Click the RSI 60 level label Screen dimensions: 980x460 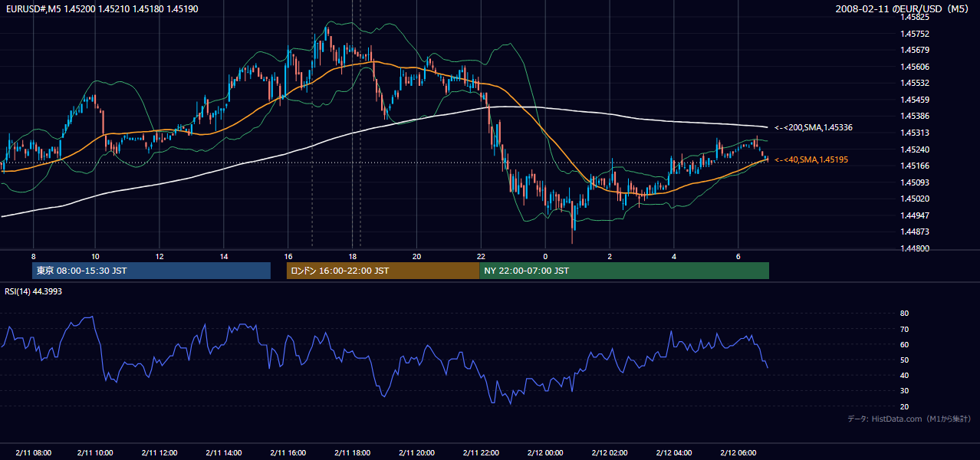click(x=904, y=344)
